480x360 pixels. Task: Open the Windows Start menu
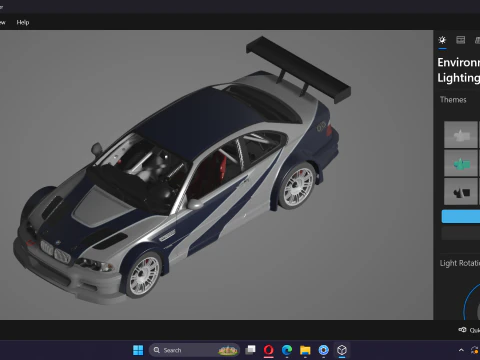(x=138, y=350)
